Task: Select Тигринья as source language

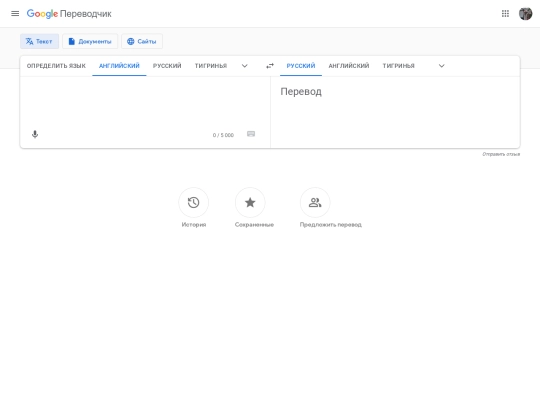Action: point(211,66)
